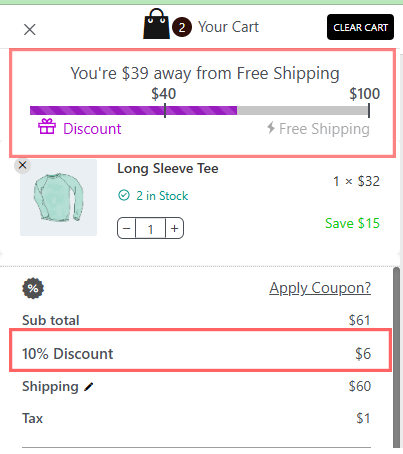Open the Apply Coupon link
The height and width of the screenshot is (454, 403).
(320, 288)
